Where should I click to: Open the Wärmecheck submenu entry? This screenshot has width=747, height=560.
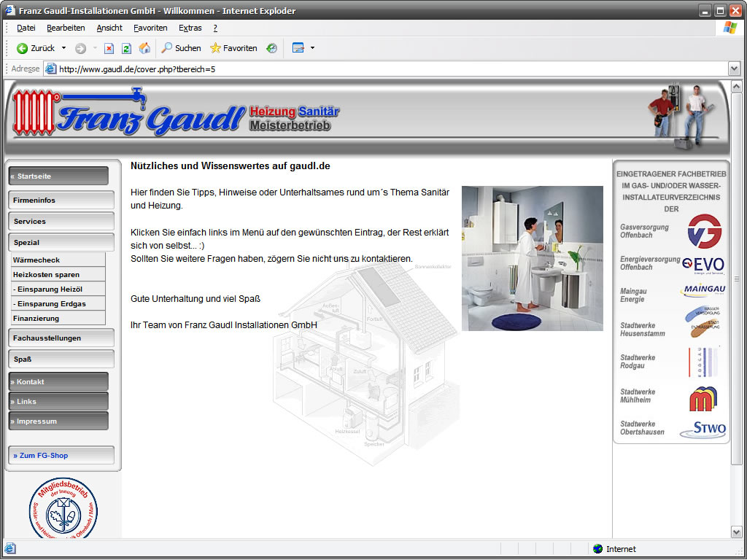(58, 260)
